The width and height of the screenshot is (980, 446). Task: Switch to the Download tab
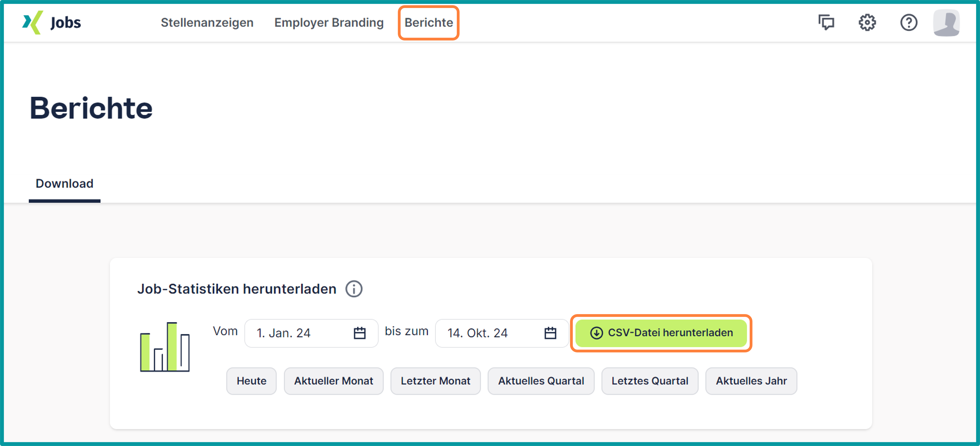coord(64,184)
